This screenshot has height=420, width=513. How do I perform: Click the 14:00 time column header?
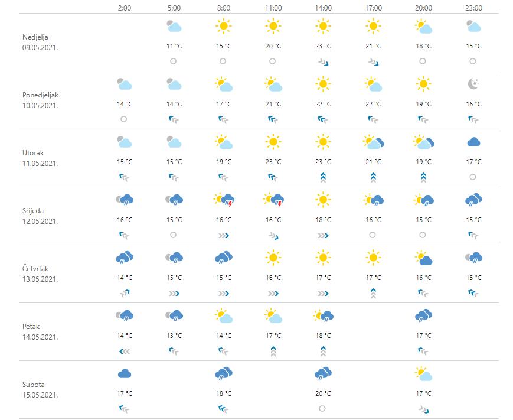point(323,8)
